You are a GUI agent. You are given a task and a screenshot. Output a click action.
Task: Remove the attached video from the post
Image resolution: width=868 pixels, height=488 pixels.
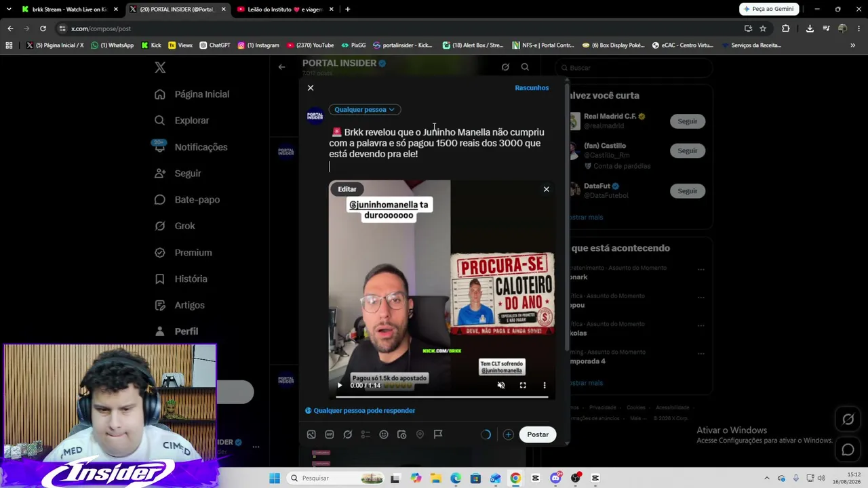tap(546, 189)
